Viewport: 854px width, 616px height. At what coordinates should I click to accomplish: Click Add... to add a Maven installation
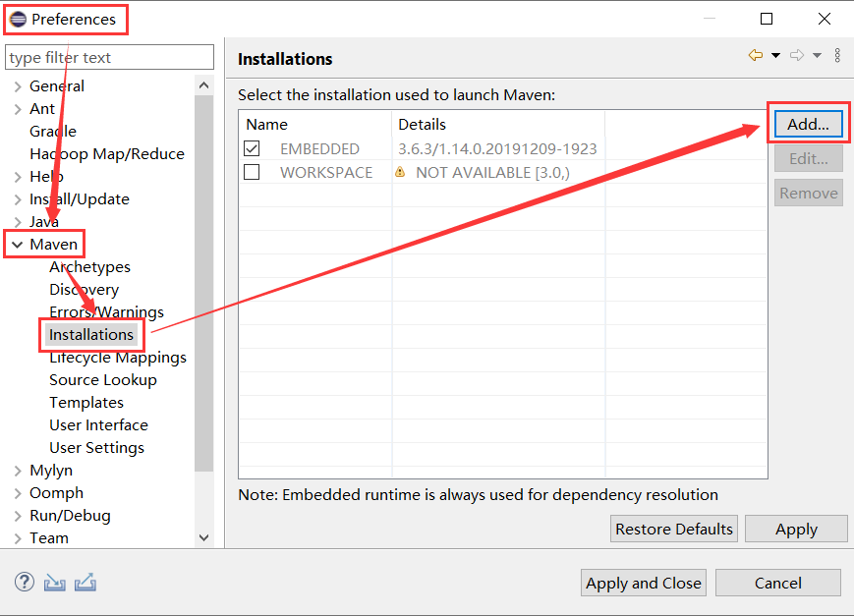coord(808,124)
